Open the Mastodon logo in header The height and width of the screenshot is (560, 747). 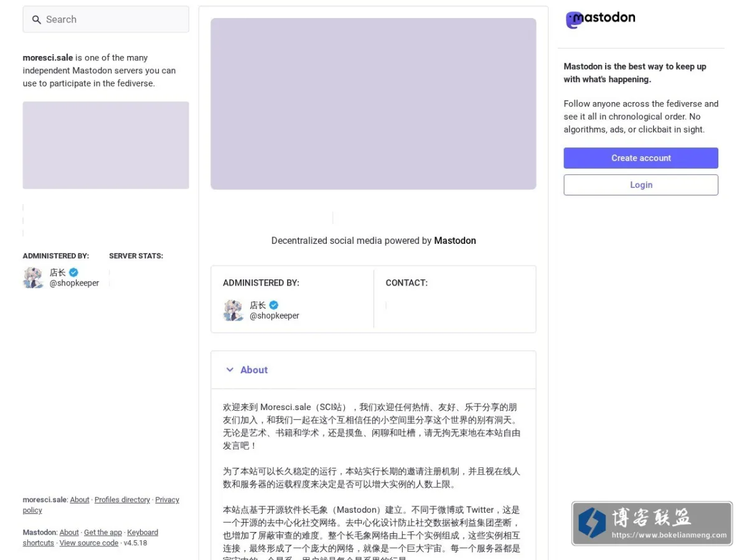tap(600, 19)
